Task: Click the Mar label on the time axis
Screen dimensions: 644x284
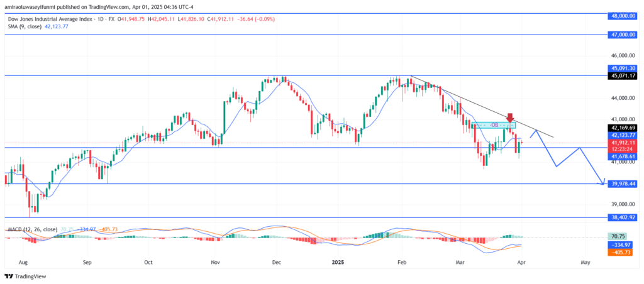Action: click(459, 262)
